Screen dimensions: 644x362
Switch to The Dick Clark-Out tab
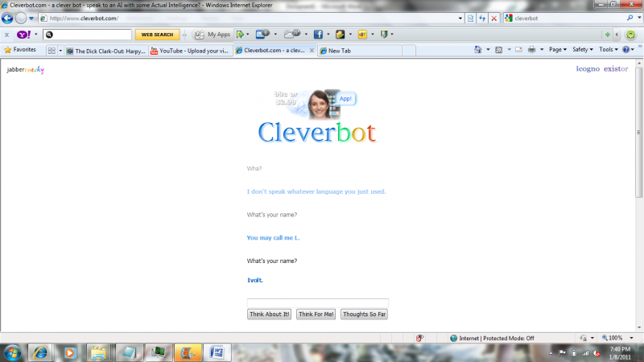[x=106, y=51]
